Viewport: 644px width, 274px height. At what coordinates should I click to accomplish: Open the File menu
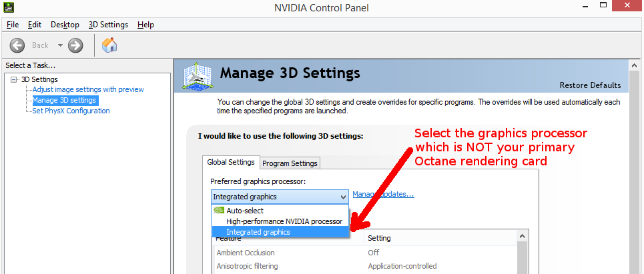13,25
